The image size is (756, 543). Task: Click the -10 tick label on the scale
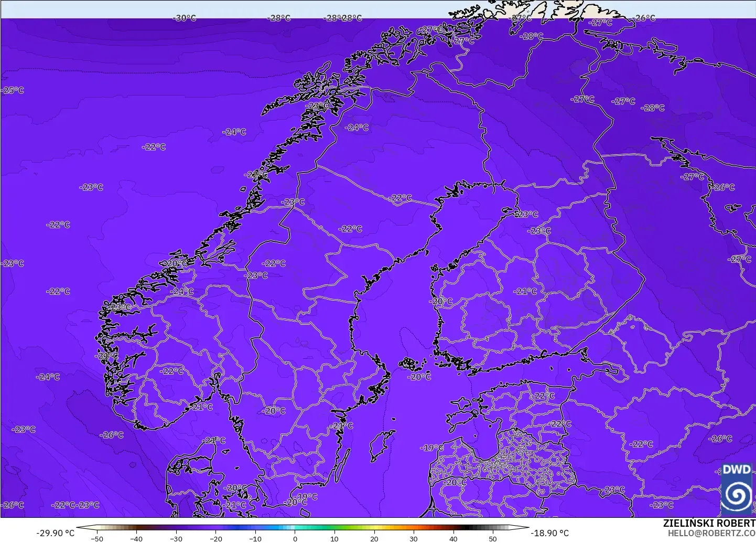255,538
